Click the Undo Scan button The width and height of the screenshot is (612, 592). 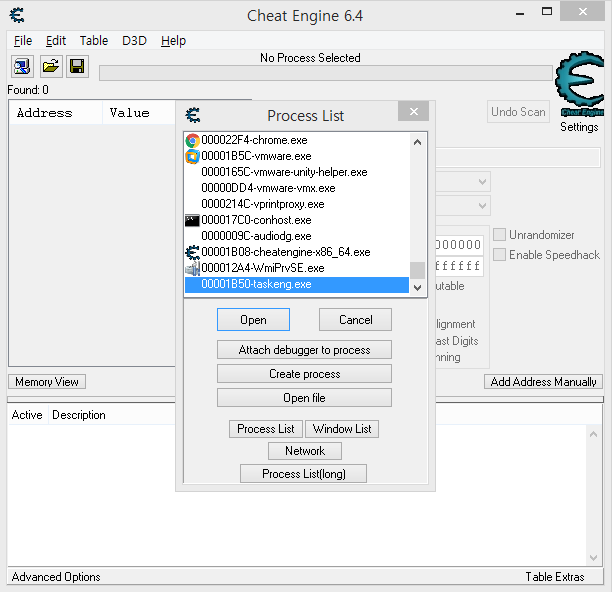(x=518, y=112)
